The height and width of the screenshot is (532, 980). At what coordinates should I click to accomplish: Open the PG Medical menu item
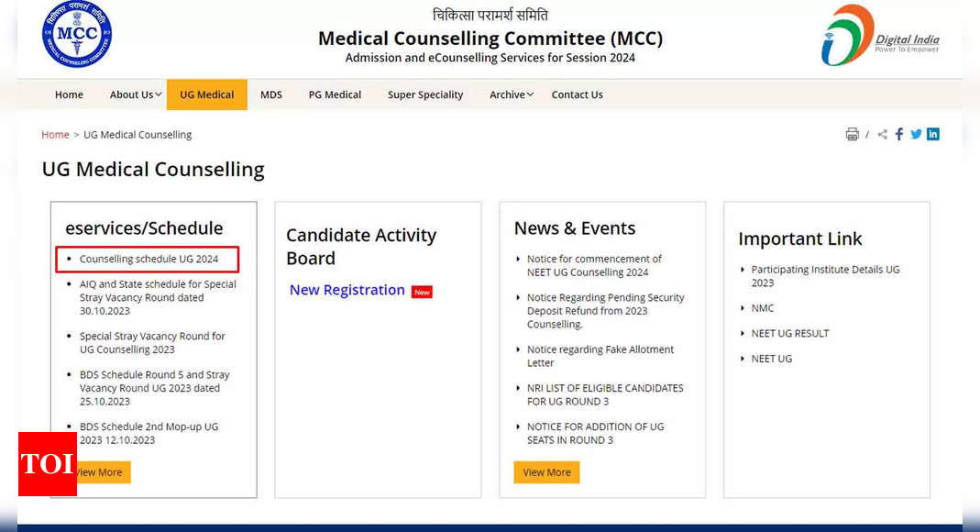coord(335,94)
